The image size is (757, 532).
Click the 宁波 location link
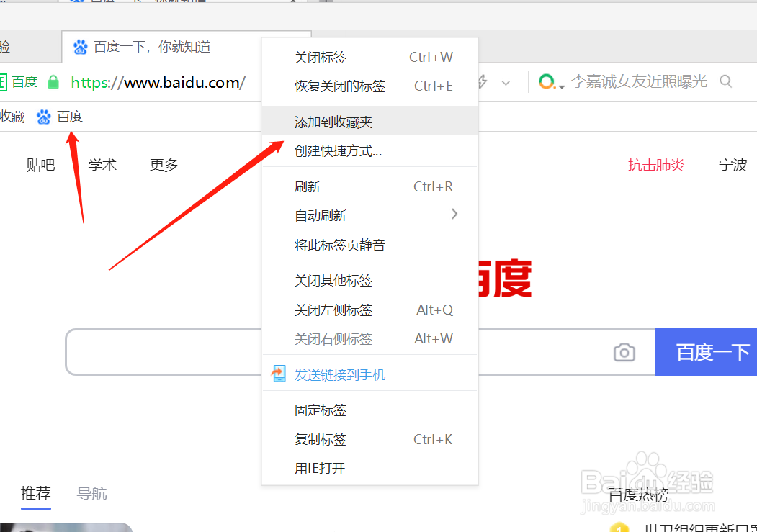733,165
